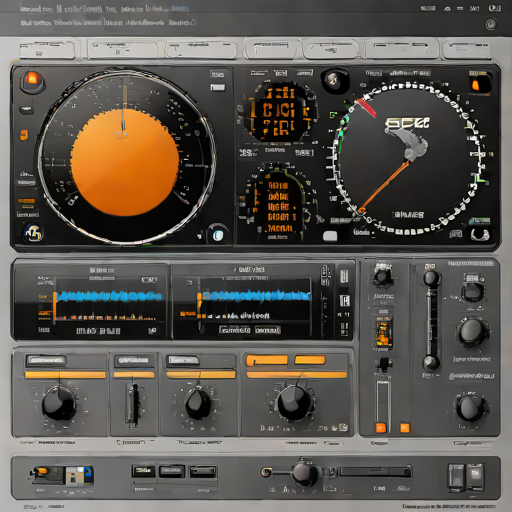Toggle the left small orange square under the channel fader

[380, 428]
